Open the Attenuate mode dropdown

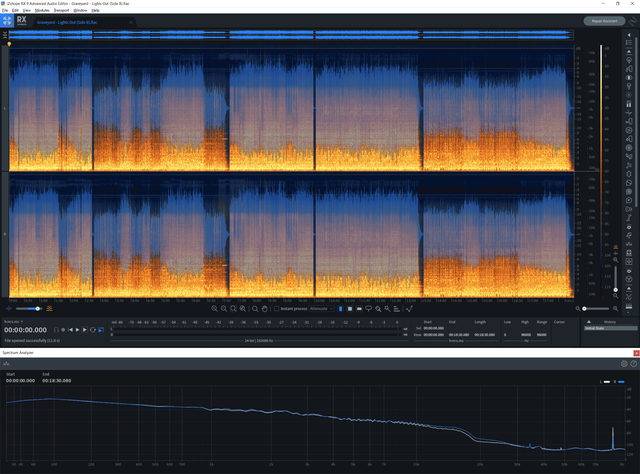[321, 309]
